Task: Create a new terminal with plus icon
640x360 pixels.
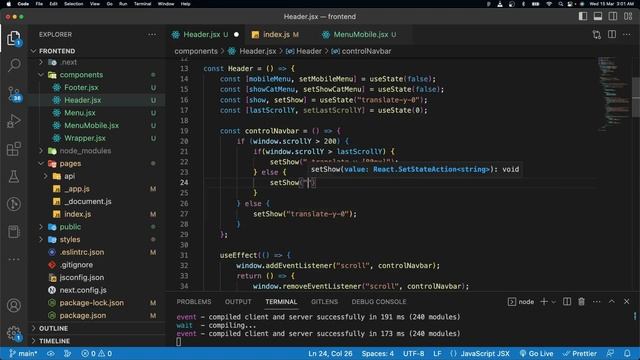Action: pyautogui.click(x=544, y=302)
